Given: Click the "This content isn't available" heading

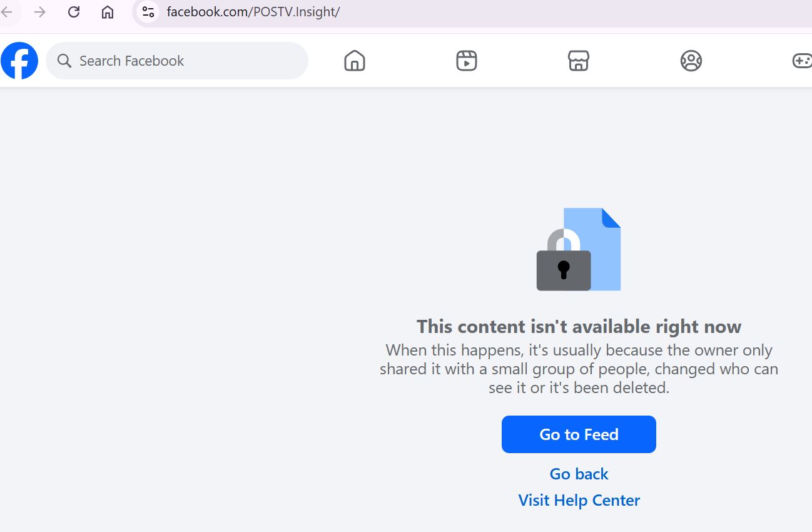Looking at the screenshot, I should (579, 326).
